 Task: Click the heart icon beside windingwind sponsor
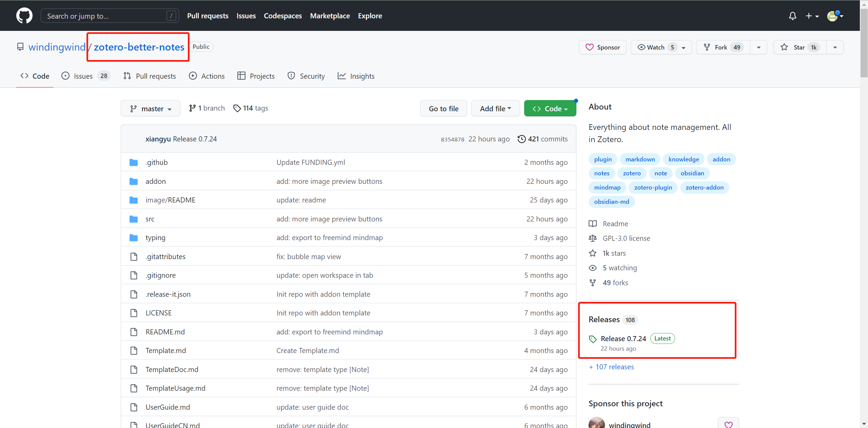pyautogui.click(x=728, y=424)
